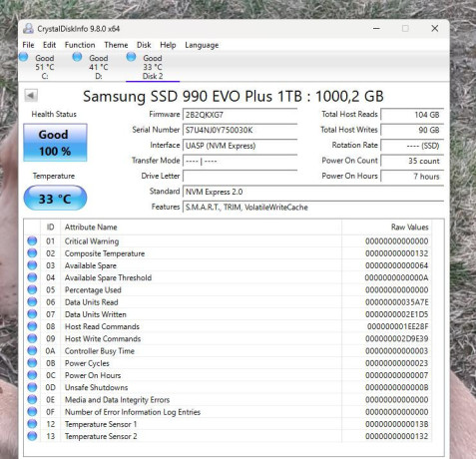476x459 pixels.
Task: Click the Good 100 % health status button
Action: (x=55, y=143)
